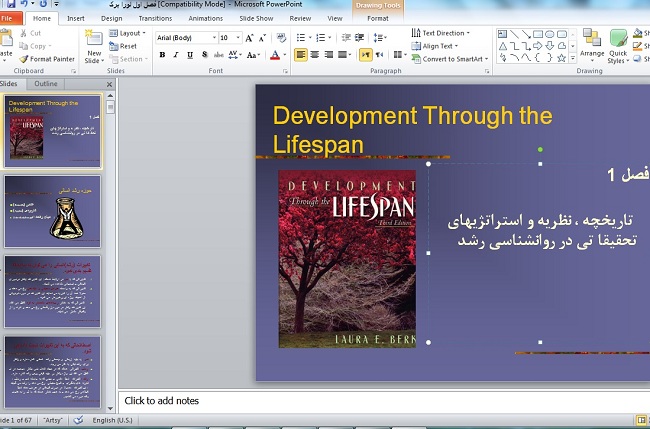Viewport: 650px width, 429px height.
Task: Toggle Left-to-Right text direction
Action: pyautogui.click(x=366, y=55)
